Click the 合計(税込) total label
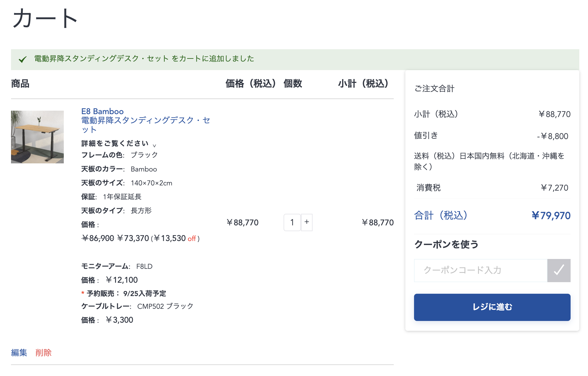This screenshot has height=376, width=588. point(441,215)
